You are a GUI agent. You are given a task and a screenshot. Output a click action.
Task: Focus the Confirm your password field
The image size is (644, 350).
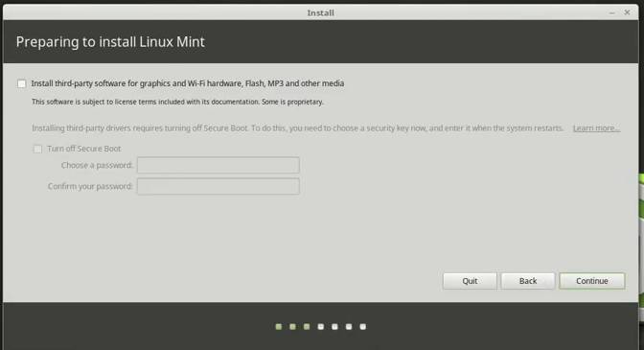pos(218,186)
